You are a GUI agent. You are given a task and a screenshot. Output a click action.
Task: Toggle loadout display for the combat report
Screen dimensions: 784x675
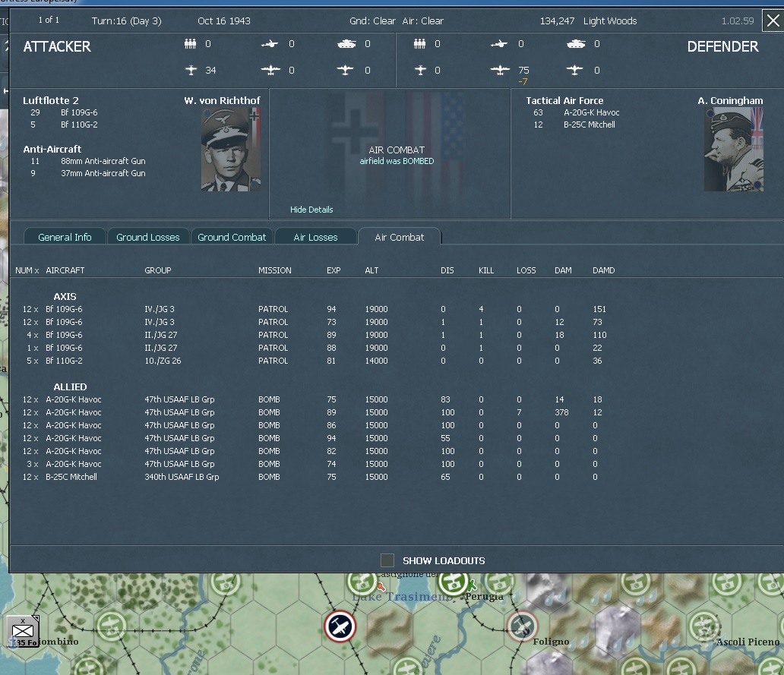point(387,560)
